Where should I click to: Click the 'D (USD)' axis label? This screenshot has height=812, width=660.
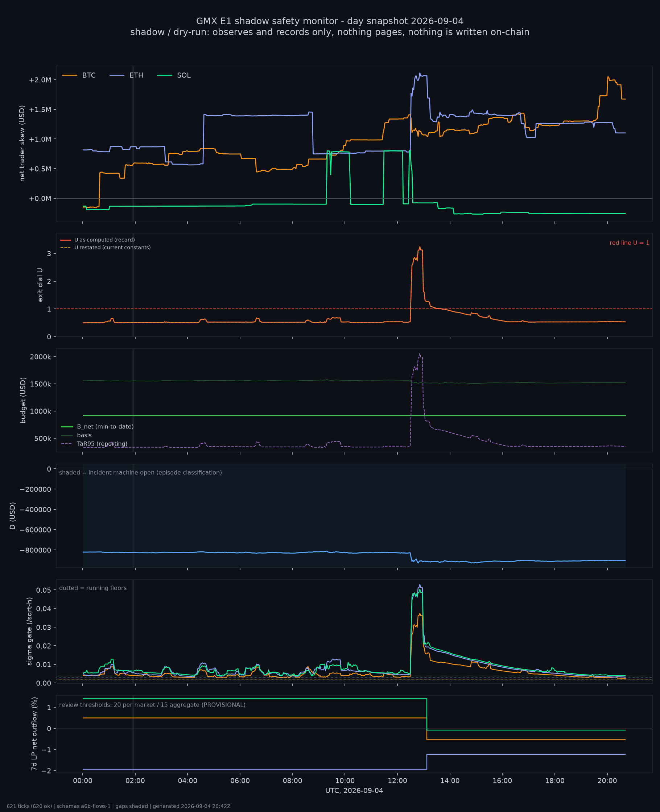[x=13, y=515]
